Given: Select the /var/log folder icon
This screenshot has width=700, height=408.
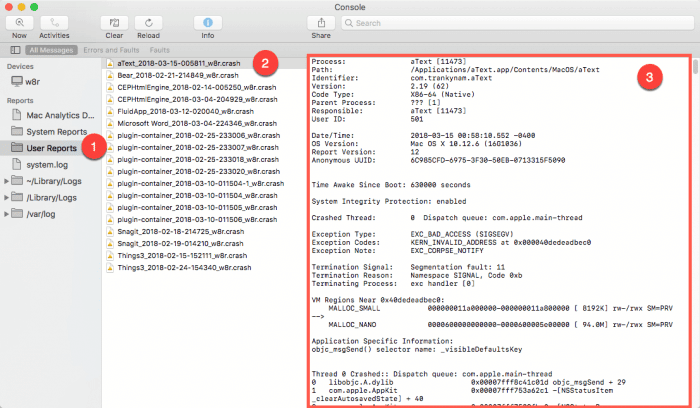Looking at the screenshot, I should 17,213.
